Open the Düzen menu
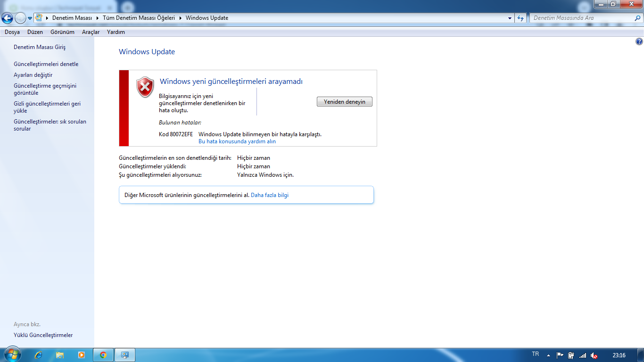The height and width of the screenshot is (362, 644). [35, 32]
